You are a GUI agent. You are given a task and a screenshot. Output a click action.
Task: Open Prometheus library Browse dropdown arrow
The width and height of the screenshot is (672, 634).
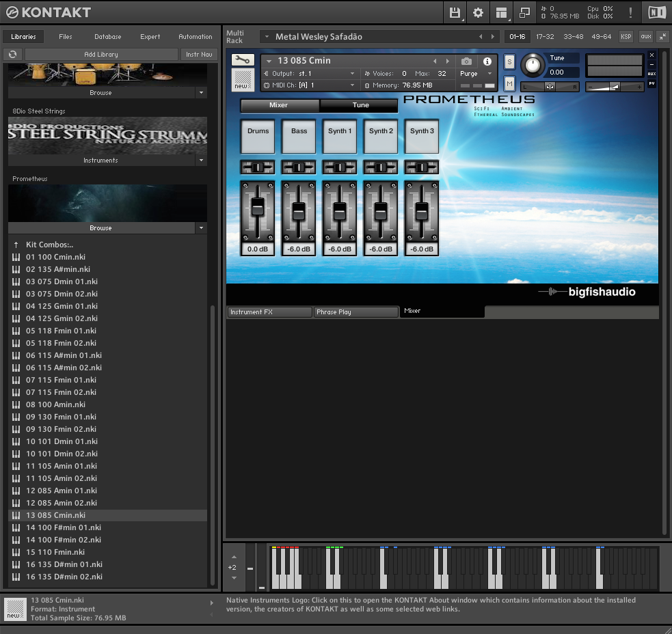[x=202, y=228]
